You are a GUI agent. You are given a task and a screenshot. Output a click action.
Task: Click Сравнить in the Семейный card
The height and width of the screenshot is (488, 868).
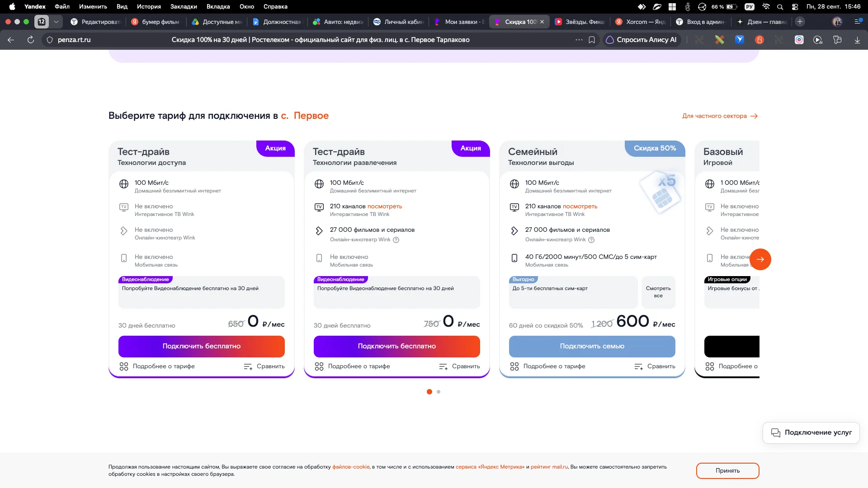(x=655, y=366)
